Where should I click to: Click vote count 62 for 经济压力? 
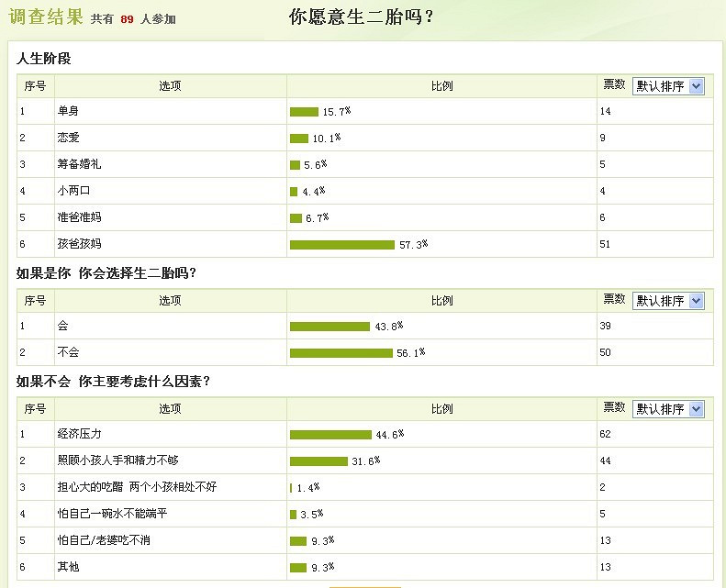(x=605, y=434)
